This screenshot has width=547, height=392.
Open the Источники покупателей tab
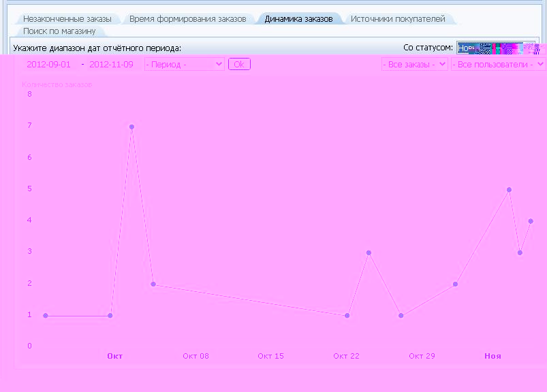click(398, 19)
